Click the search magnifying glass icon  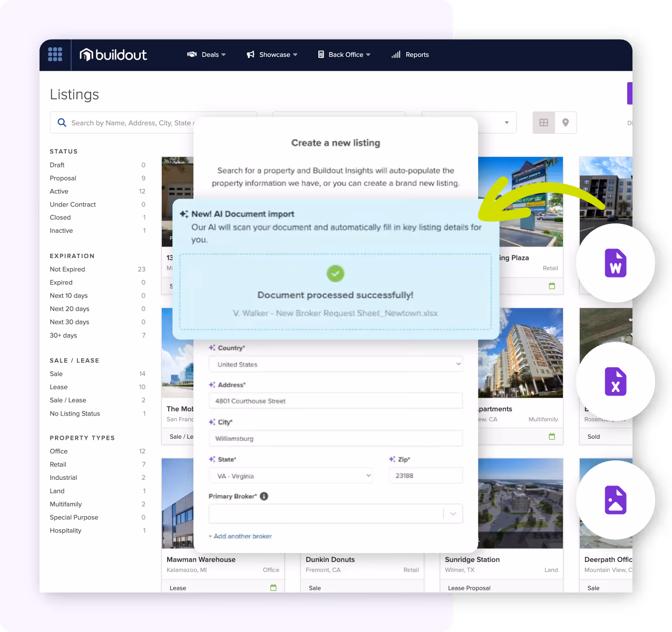(x=62, y=122)
